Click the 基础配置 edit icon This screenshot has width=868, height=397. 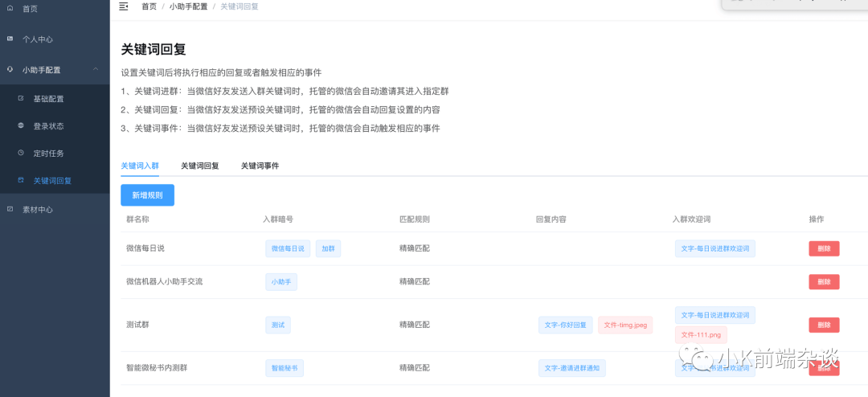[x=21, y=99]
